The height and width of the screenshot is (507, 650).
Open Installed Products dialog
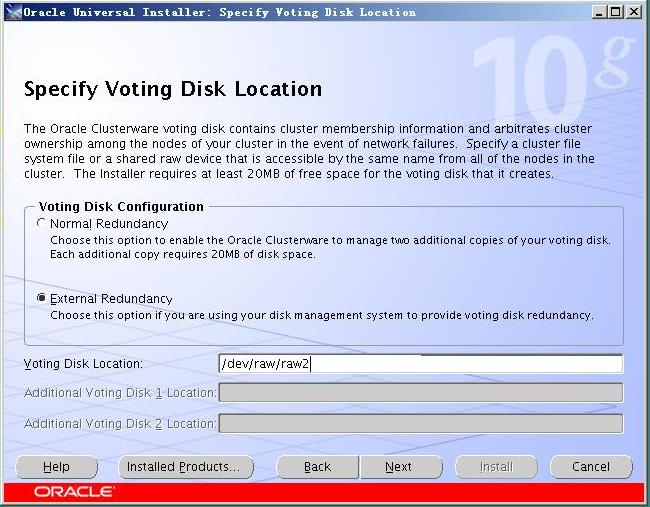[186, 467]
